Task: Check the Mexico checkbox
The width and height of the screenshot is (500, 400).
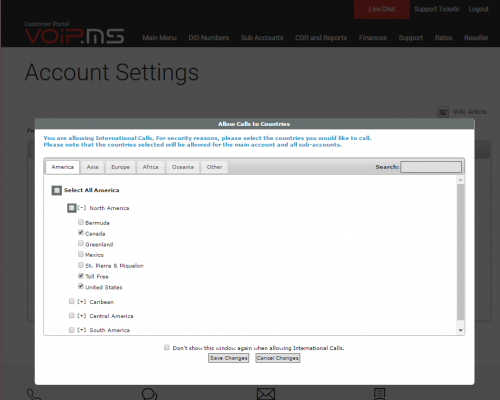Action: (x=81, y=254)
